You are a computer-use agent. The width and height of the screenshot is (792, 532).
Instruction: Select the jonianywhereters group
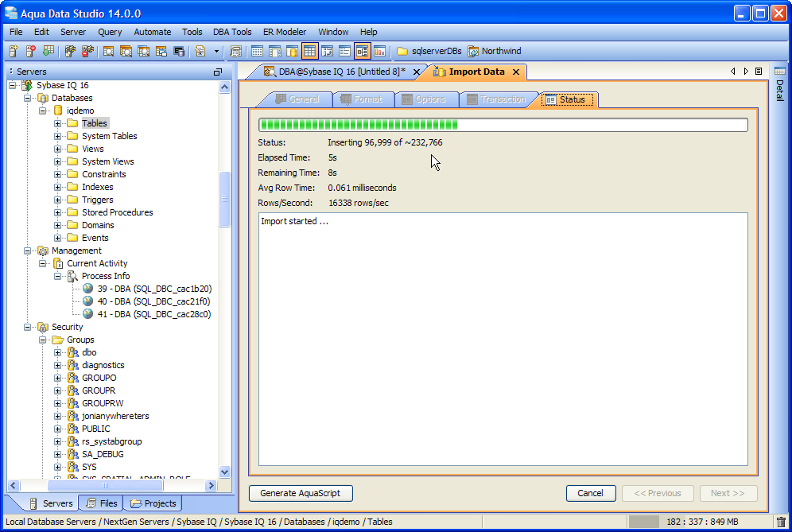coord(115,416)
